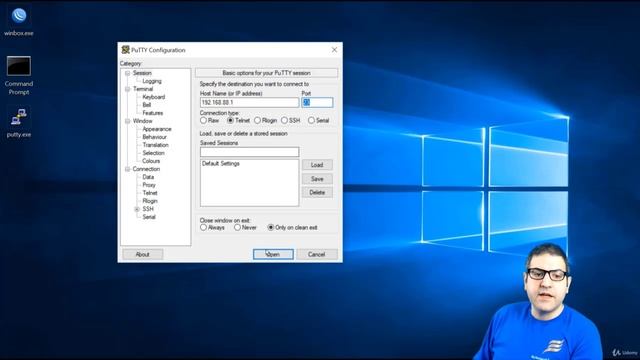Select the Command Prompt desktop shortcut
The width and height of the screenshot is (640, 360).
point(19,76)
